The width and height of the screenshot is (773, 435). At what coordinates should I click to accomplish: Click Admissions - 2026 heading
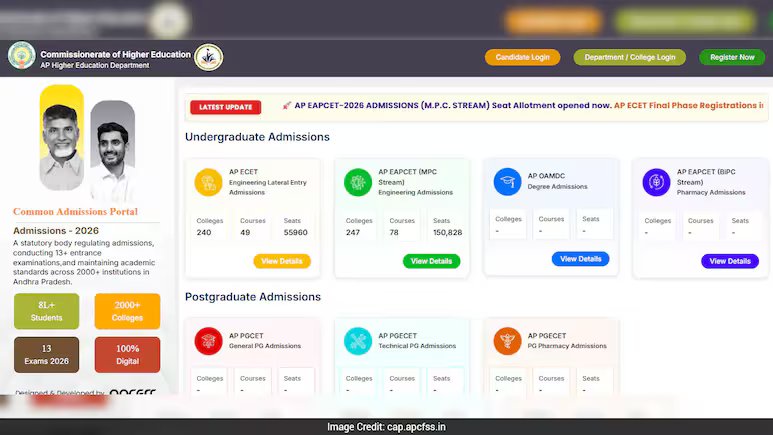(56, 230)
